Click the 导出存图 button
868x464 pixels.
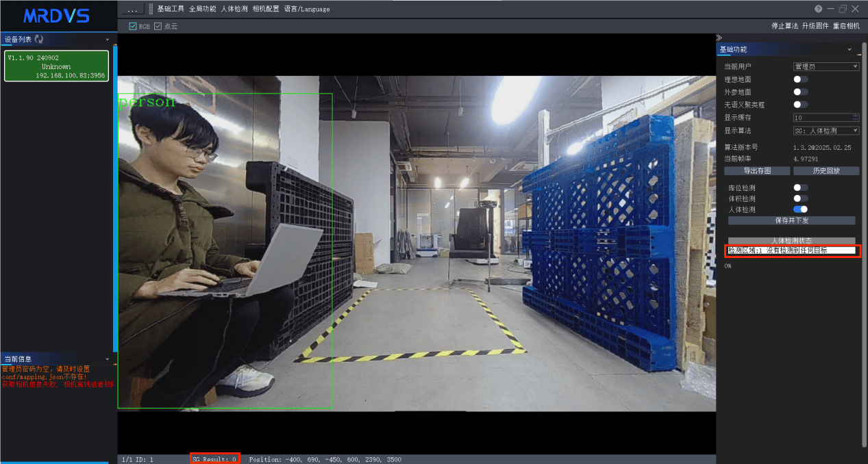[x=757, y=171]
